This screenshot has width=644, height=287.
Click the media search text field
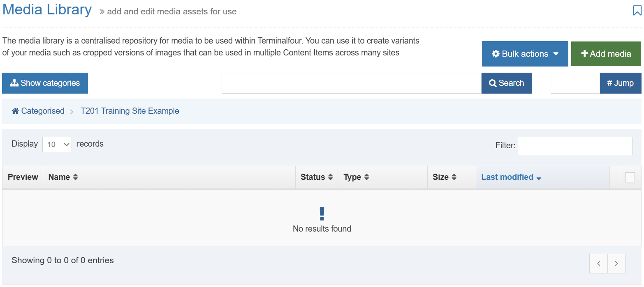(351, 83)
